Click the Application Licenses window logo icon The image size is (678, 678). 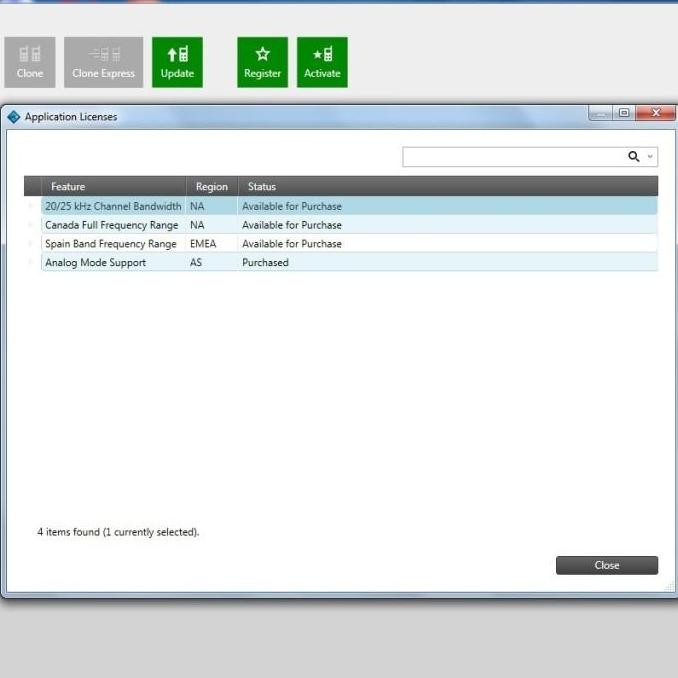pyautogui.click(x=13, y=117)
